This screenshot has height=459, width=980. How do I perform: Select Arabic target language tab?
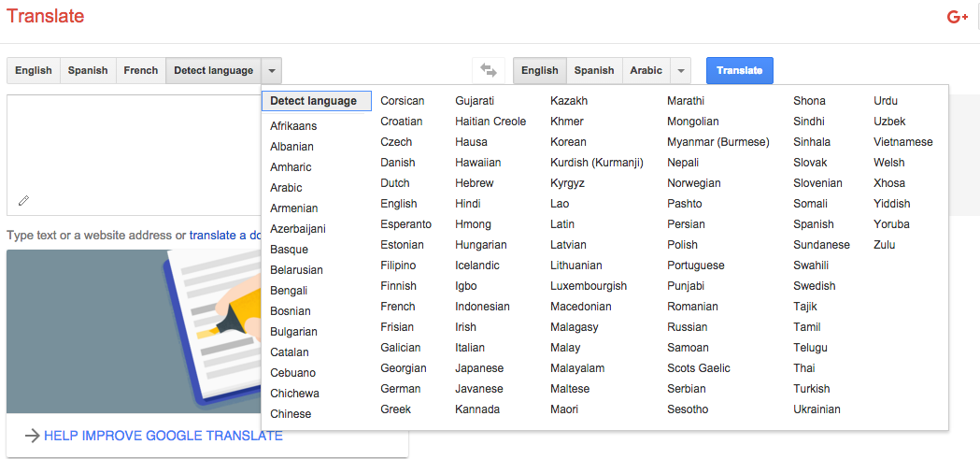[x=646, y=71]
